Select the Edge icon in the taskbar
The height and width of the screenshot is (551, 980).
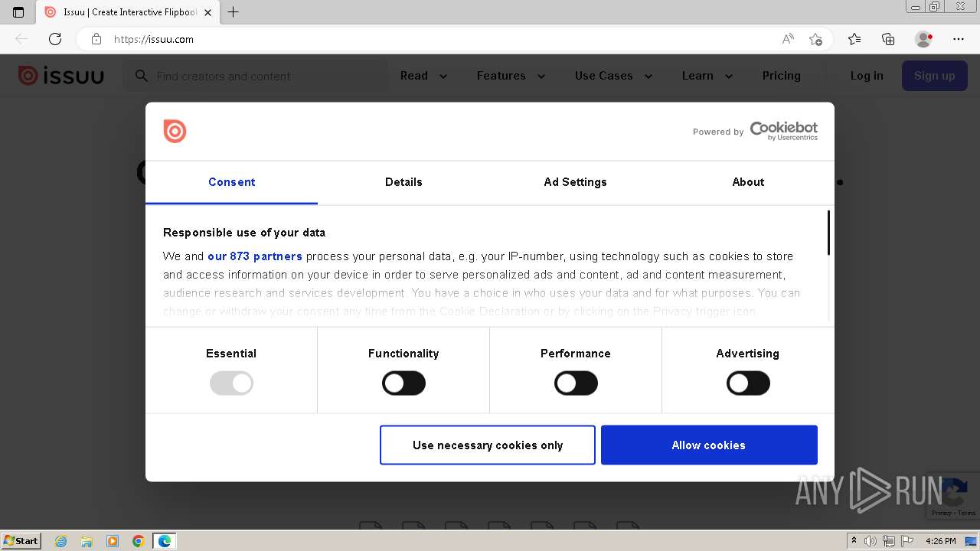pyautogui.click(x=164, y=541)
